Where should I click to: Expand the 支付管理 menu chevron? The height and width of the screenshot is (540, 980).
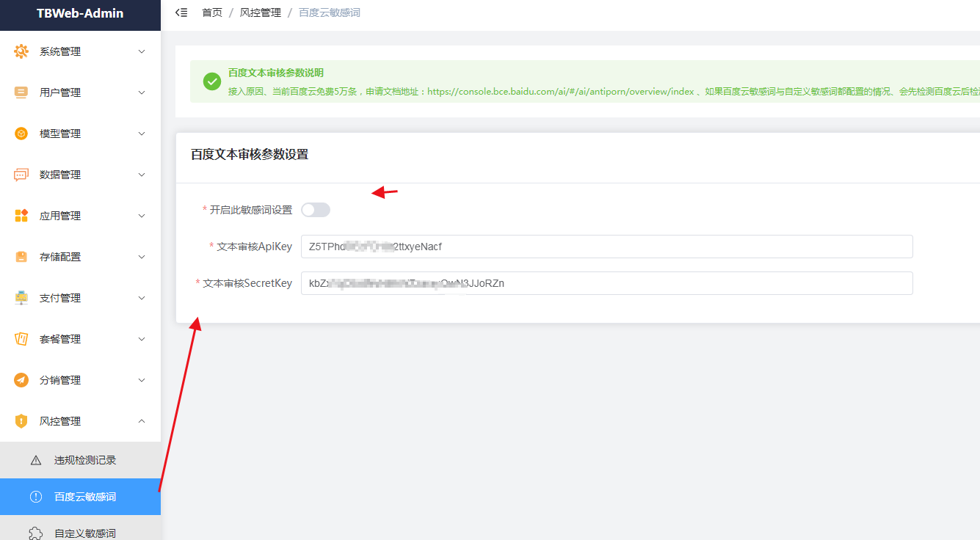[142, 298]
